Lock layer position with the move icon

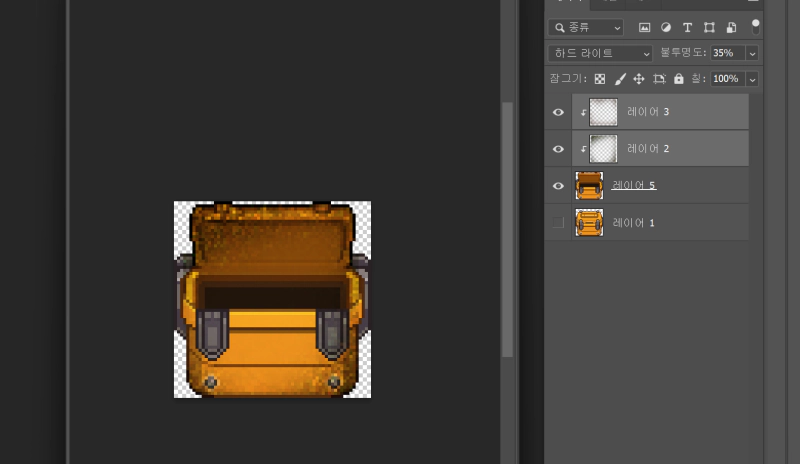point(639,79)
